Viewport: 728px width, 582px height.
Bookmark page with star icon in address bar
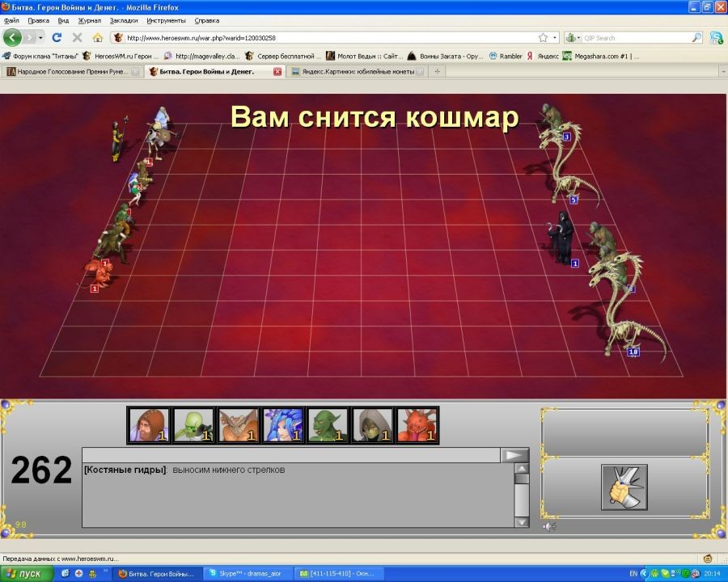pyautogui.click(x=543, y=37)
